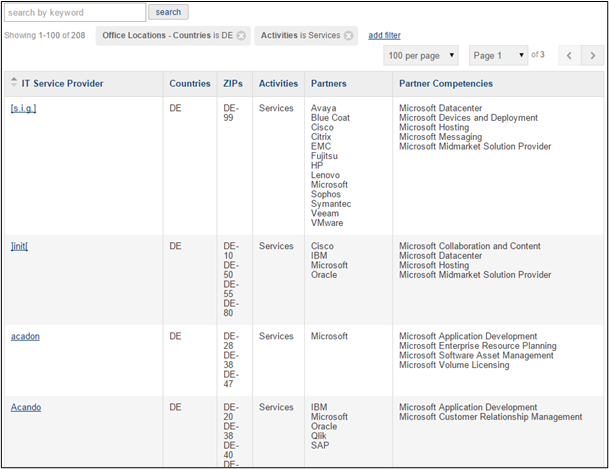
Task: Click Microsoft Customer Relationship Management competency
Action: pyautogui.click(x=491, y=417)
